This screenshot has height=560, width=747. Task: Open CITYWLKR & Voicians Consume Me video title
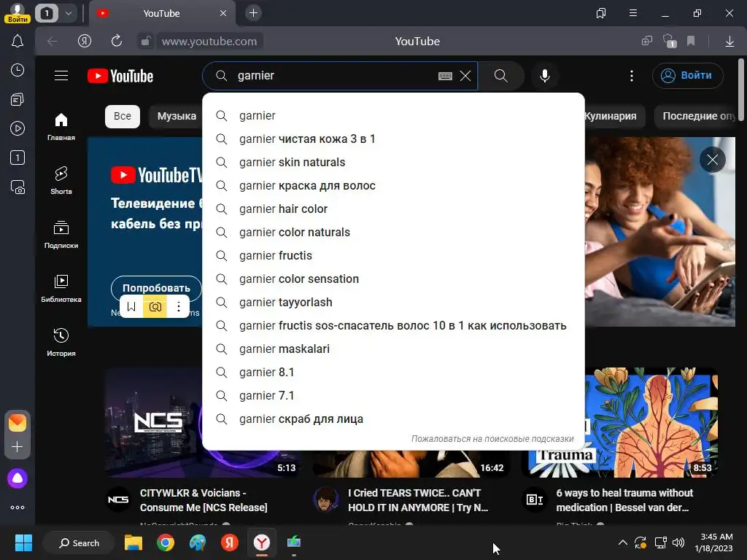pos(204,500)
